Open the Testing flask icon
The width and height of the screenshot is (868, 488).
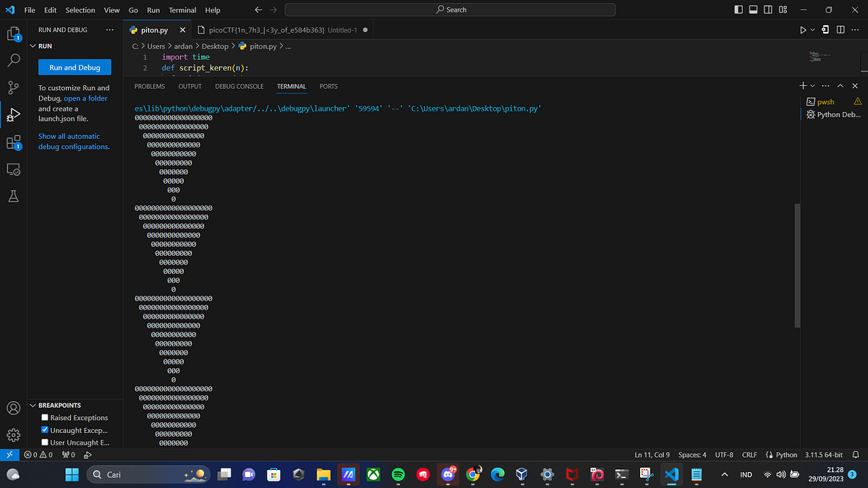point(13,197)
